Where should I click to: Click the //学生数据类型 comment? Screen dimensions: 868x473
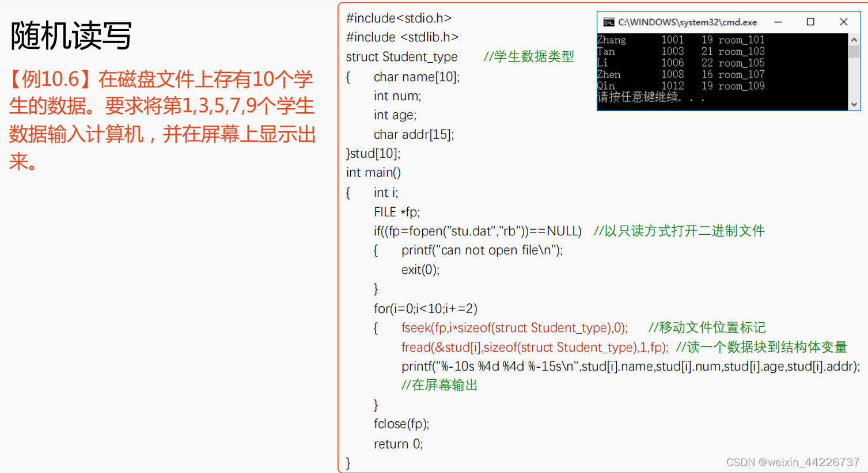click(529, 56)
